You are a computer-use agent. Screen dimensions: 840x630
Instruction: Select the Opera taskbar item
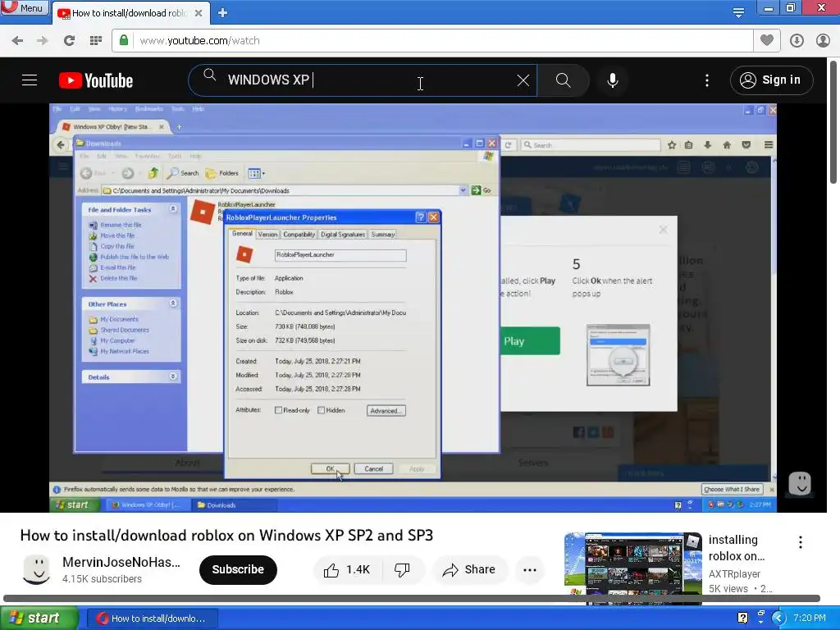click(152, 619)
